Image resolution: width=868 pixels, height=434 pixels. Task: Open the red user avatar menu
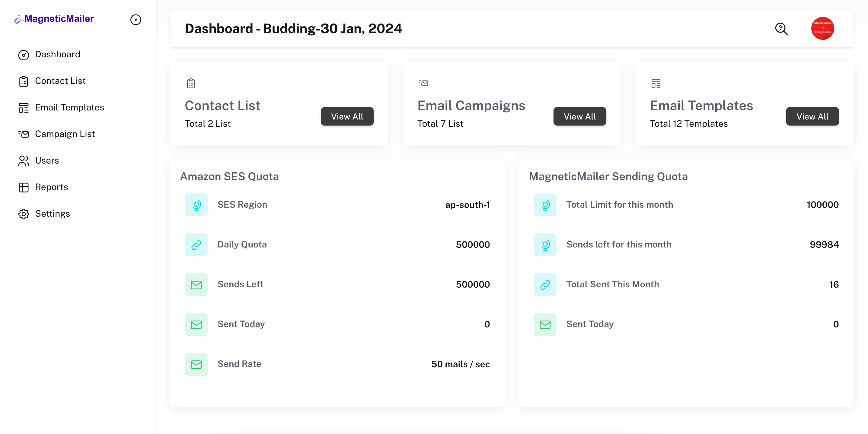coord(822,28)
